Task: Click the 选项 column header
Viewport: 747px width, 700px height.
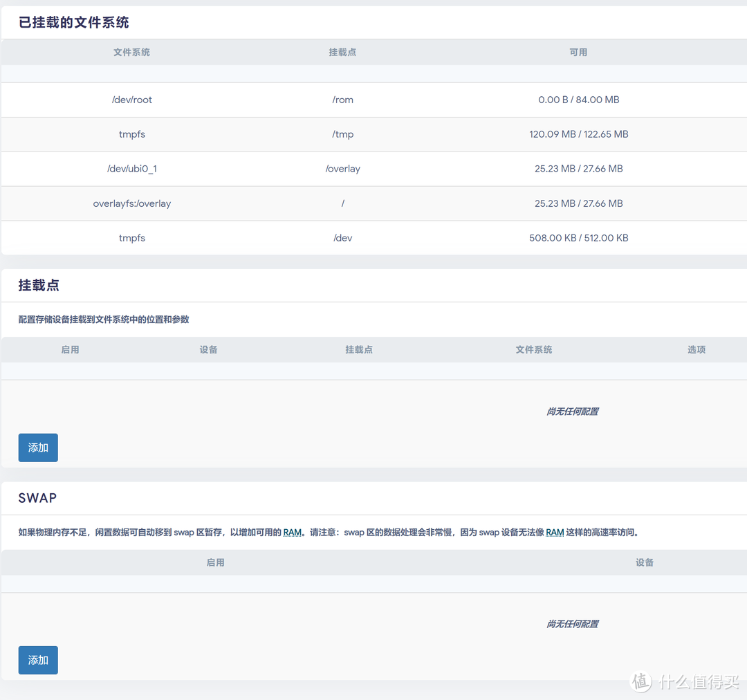Action: 696,349
